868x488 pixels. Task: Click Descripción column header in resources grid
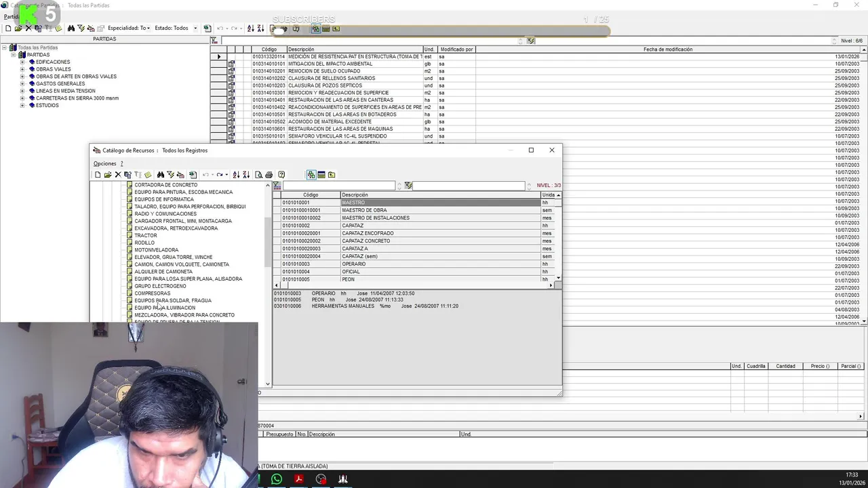tap(440, 195)
